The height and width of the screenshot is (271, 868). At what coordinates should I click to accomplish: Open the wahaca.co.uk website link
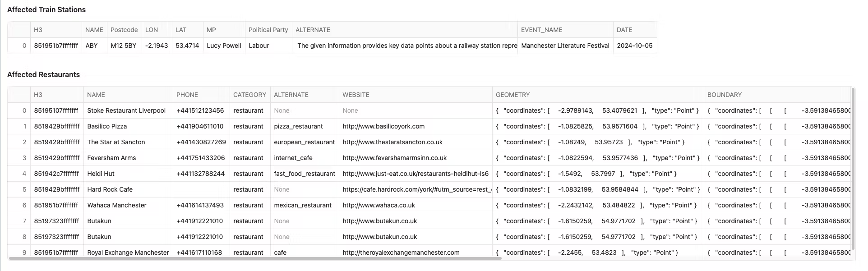[379, 205]
